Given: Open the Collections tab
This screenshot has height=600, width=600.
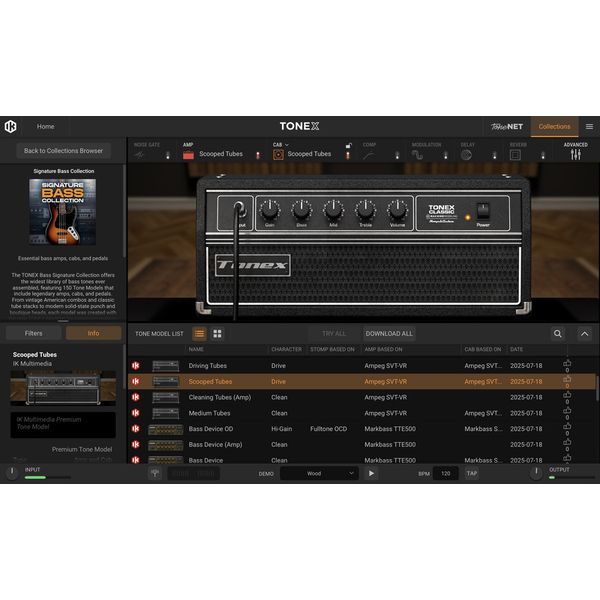Looking at the screenshot, I should click(554, 127).
